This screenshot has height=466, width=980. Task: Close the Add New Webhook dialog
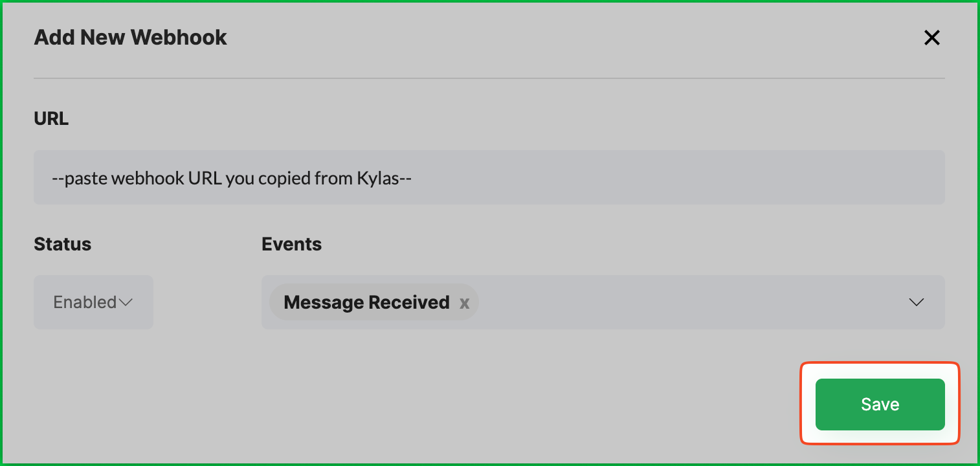click(x=931, y=38)
